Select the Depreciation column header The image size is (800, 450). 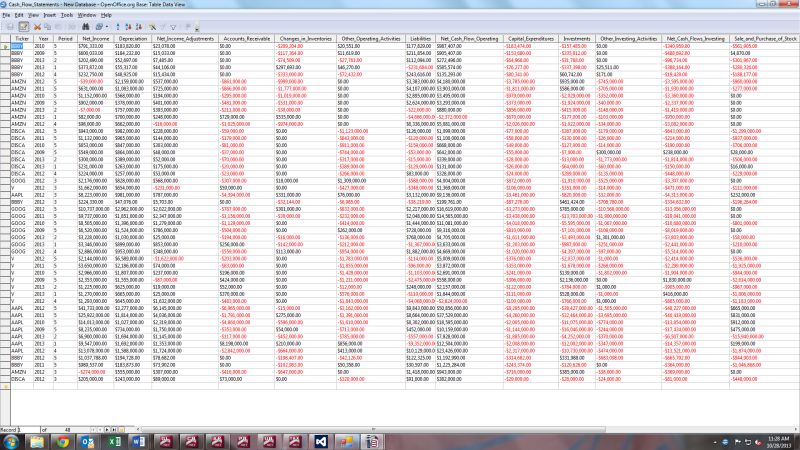pyautogui.click(x=133, y=39)
